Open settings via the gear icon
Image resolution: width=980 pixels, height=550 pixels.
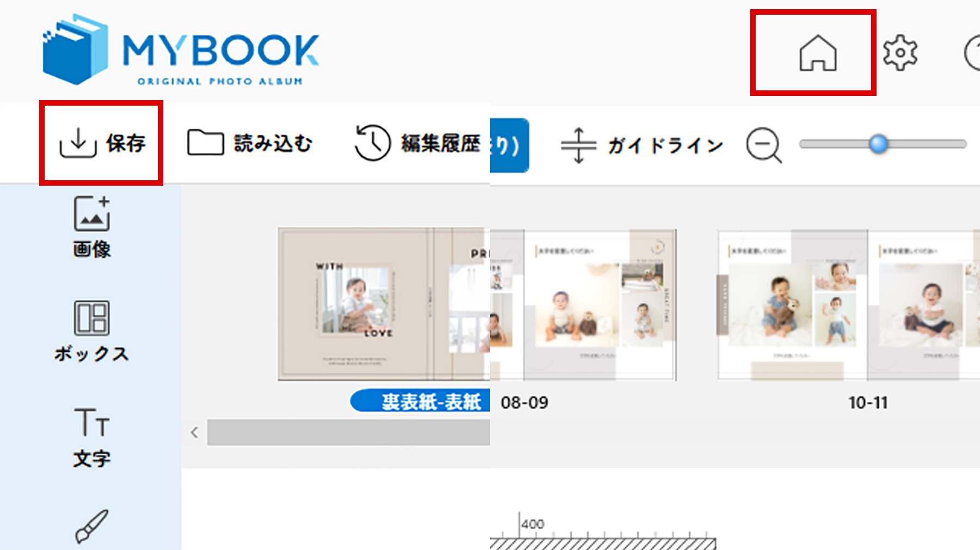[900, 53]
